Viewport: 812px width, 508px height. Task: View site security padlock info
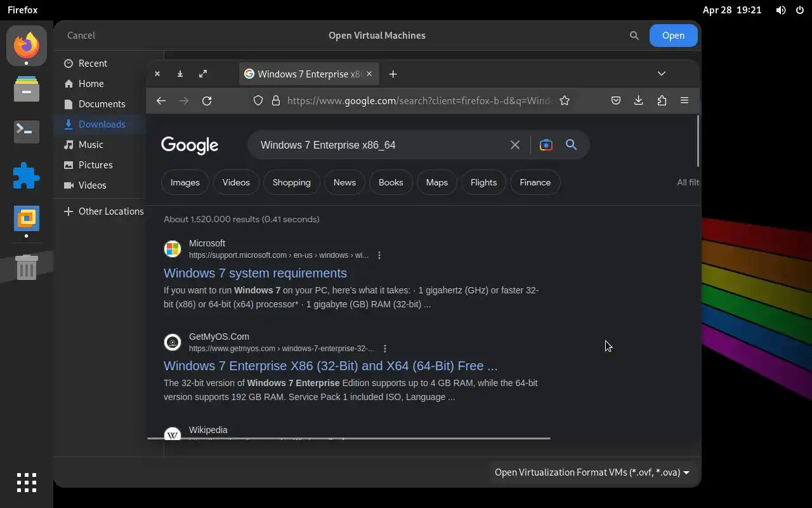276,100
